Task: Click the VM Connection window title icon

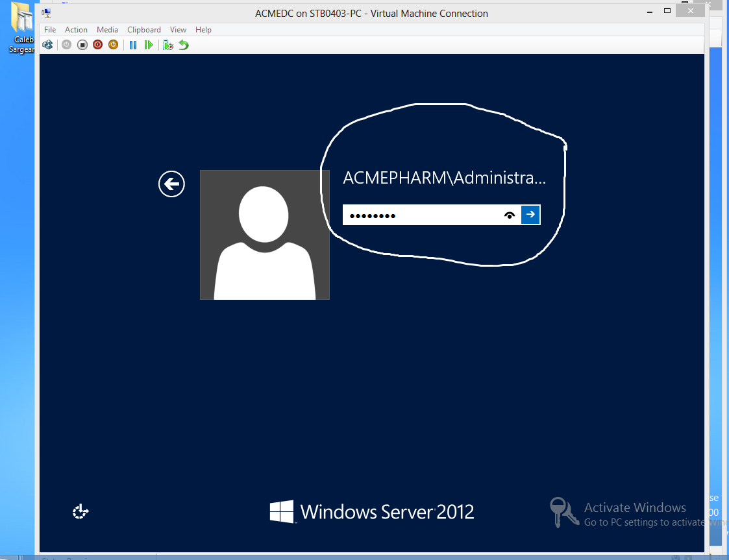Action: click(x=47, y=13)
